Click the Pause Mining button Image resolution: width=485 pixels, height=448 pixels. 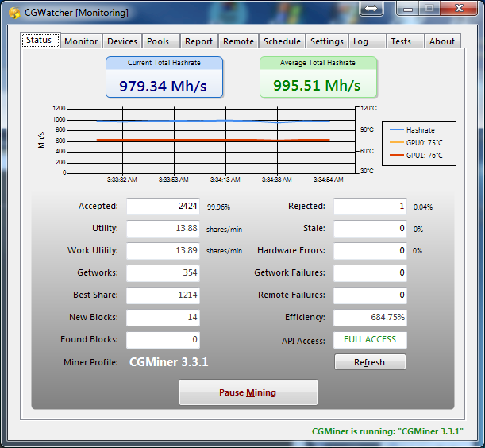point(248,392)
